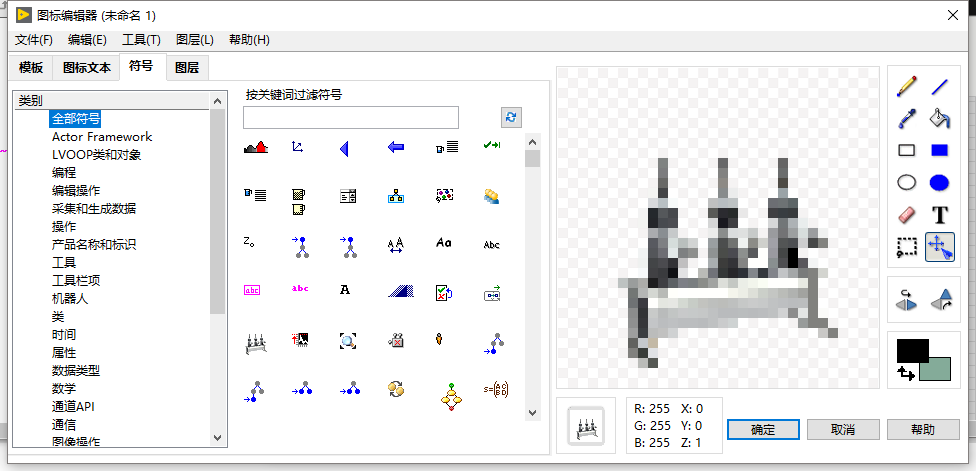Screen dimensions: 976x471
Task: Pick the three-tower instrument symbol in grid
Action: (x=256, y=343)
